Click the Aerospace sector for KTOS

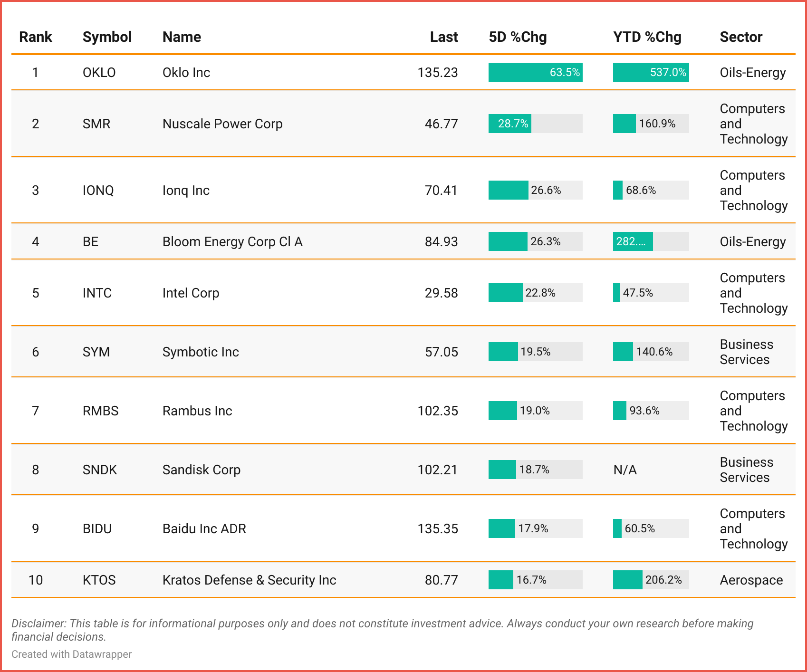pos(751,580)
